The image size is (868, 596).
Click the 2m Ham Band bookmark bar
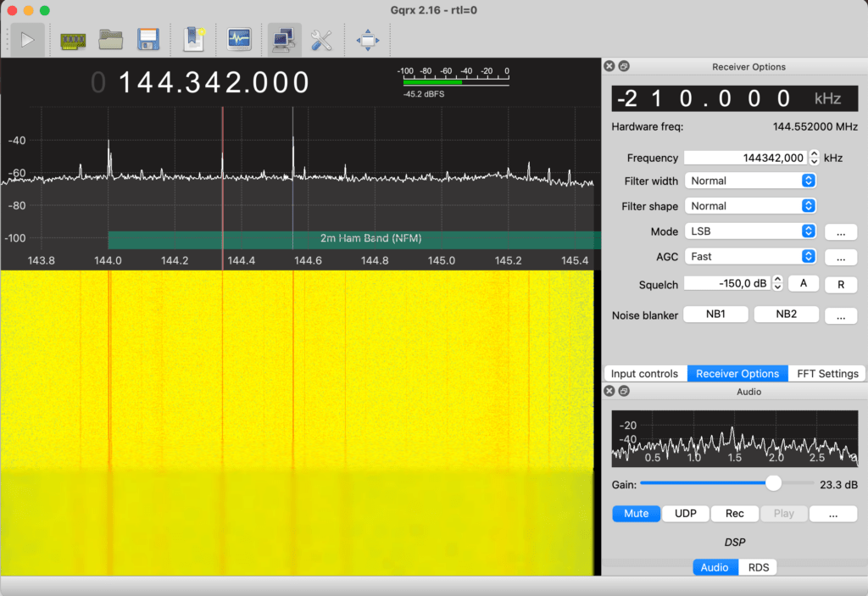(354, 239)
